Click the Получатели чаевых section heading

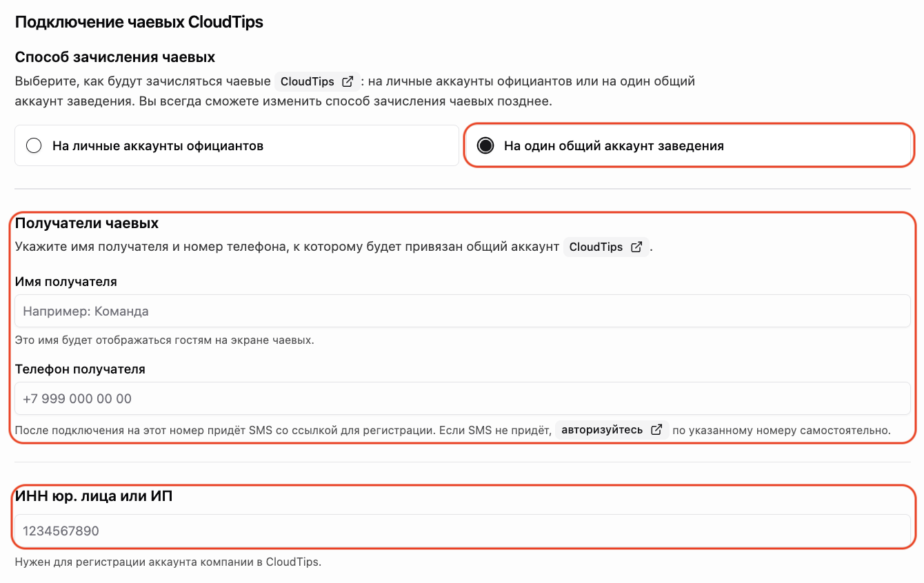click(x=87, y=223)
